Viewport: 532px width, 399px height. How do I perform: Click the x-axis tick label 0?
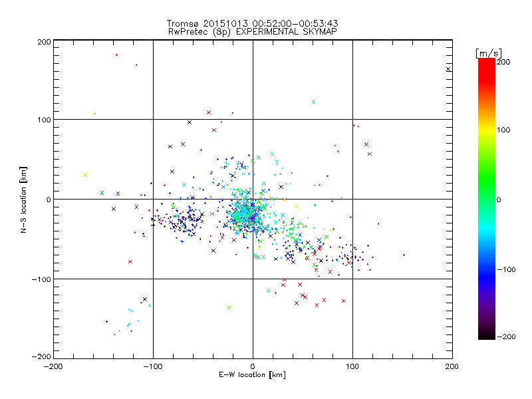click(253, 366)
